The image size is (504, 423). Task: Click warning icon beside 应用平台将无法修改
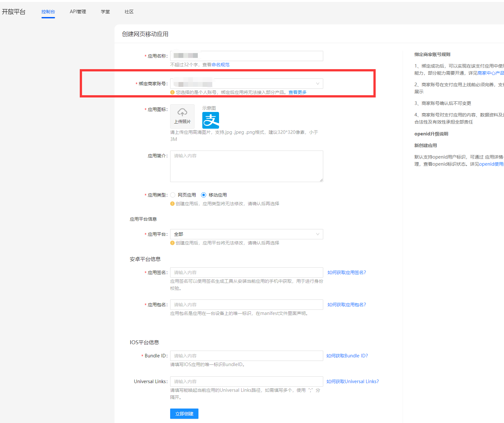point(172,243)
